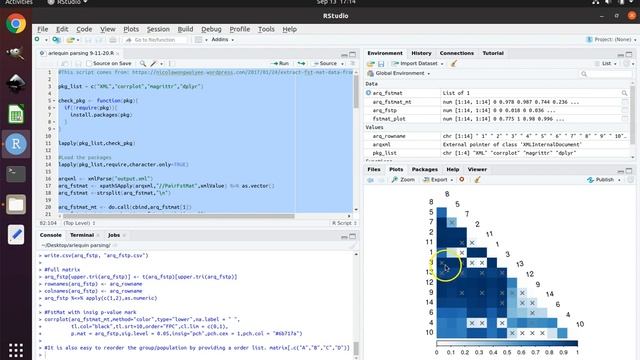Switch to the Jobs tab

click(114, 236)
